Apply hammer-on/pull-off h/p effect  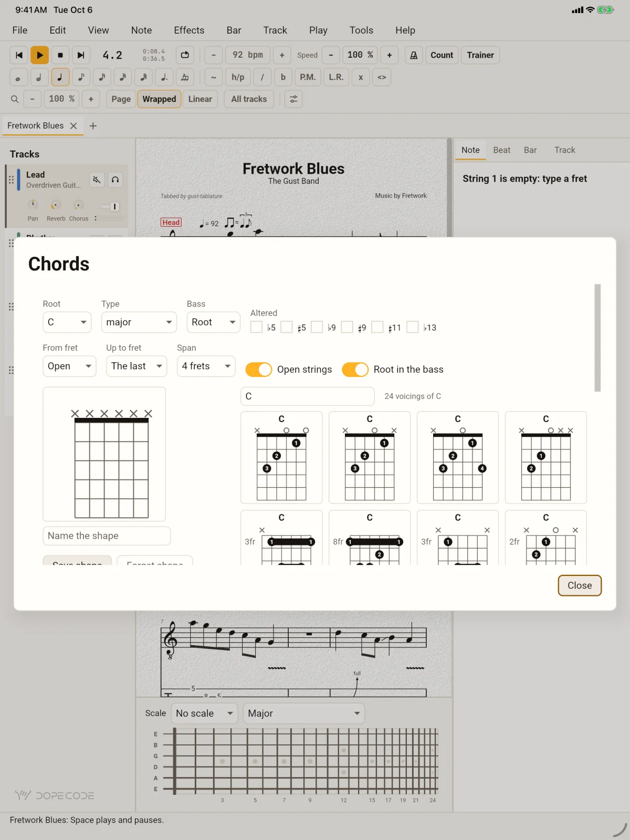[x=238, y=77]
